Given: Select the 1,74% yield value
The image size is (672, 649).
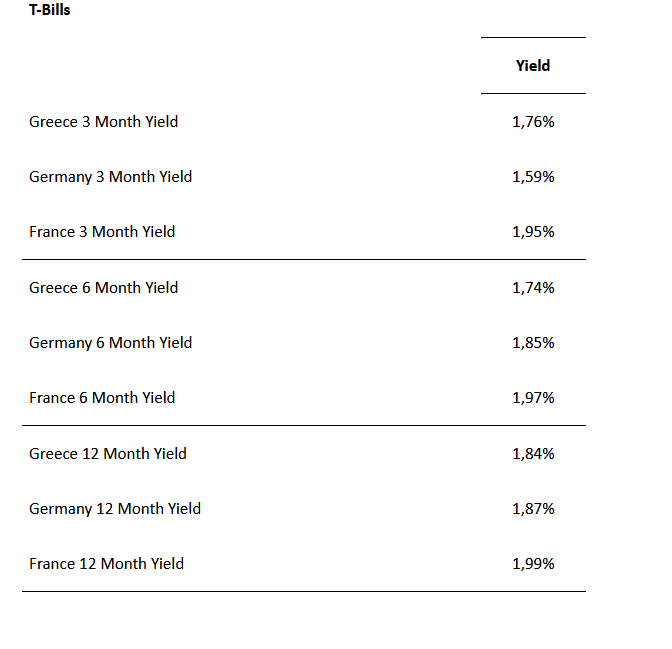Looking at the screenshot, I should 533,288.
